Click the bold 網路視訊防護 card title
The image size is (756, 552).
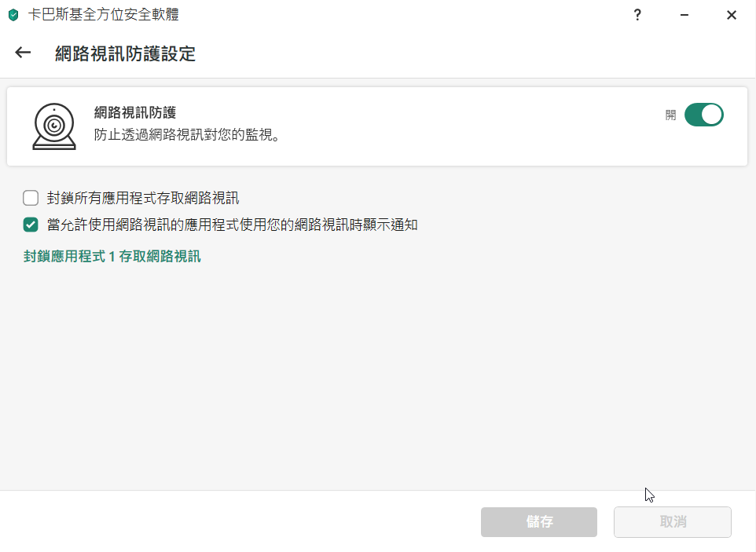[134, 114]
